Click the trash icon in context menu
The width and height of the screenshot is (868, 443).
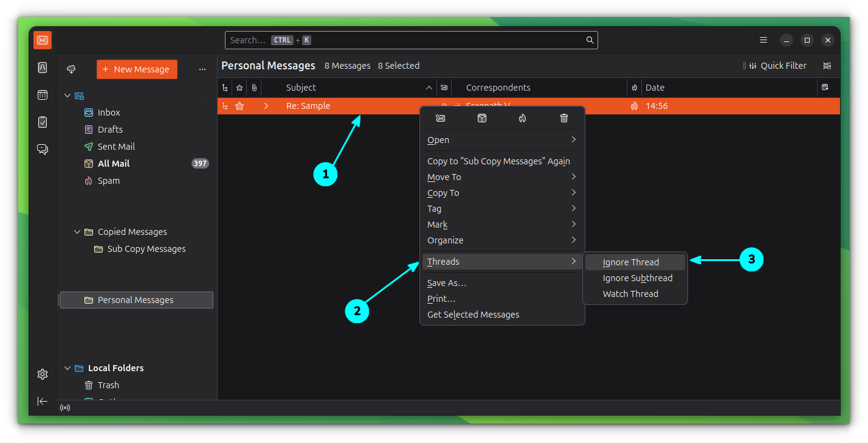[564, 118]
